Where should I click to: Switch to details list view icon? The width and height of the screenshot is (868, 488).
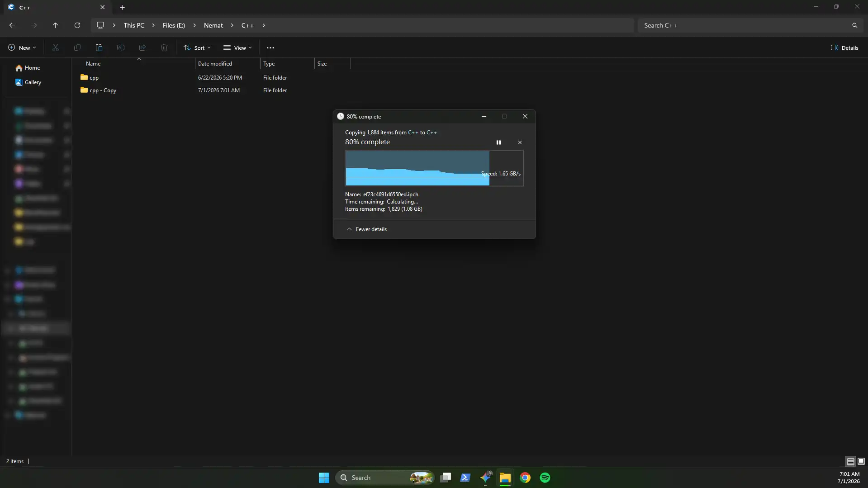click(x=850, y=461)
